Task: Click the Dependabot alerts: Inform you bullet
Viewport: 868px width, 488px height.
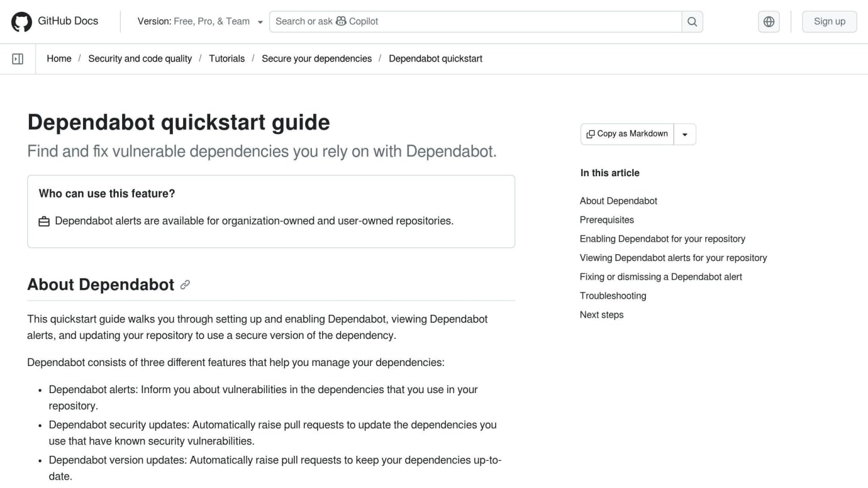Action: [x=263, y=398]
